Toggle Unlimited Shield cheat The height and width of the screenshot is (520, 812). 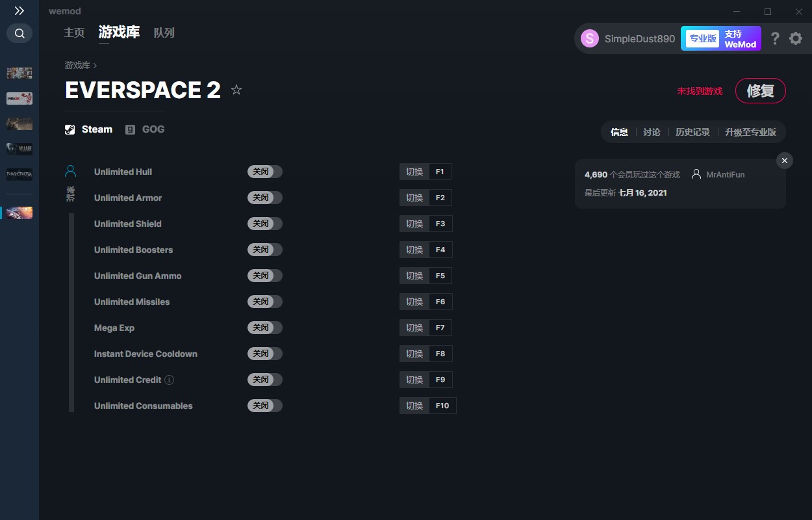tap(265, 224)
